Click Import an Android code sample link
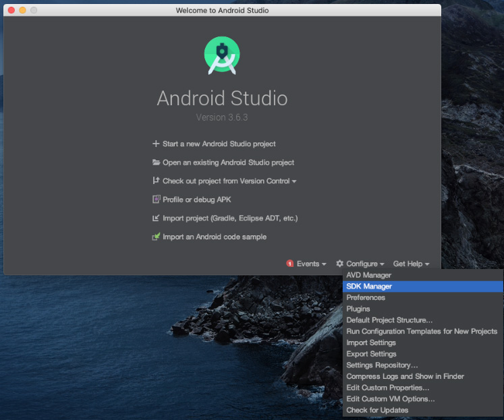504x420 pixels. tap(215, 237)
